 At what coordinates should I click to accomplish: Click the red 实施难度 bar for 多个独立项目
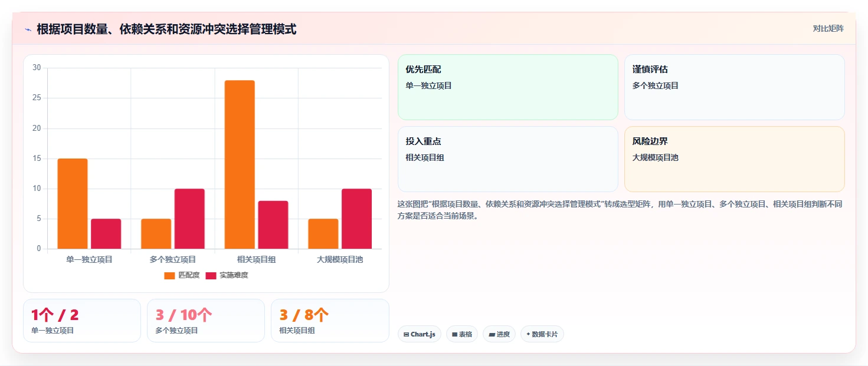tap(189, 219)
